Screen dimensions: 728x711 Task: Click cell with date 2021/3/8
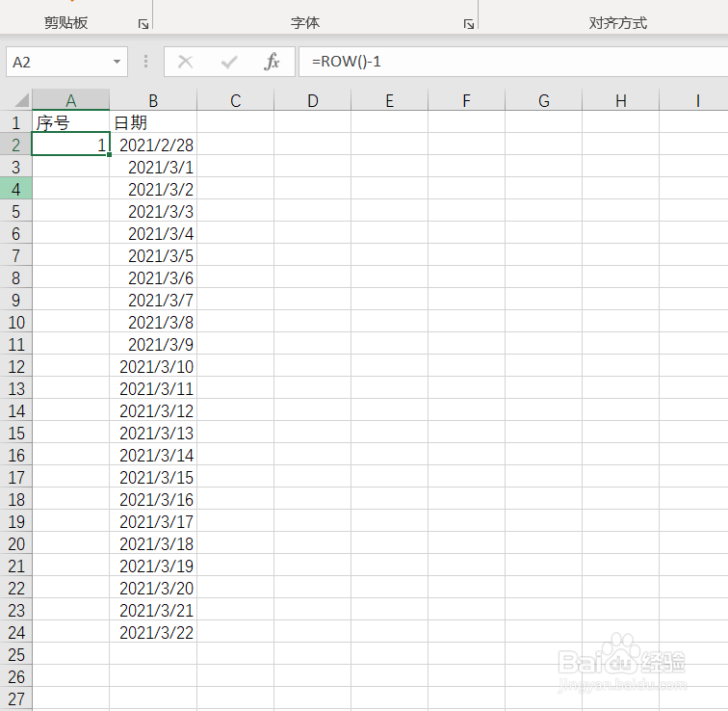pyautogui.click(x=153, y=322)
